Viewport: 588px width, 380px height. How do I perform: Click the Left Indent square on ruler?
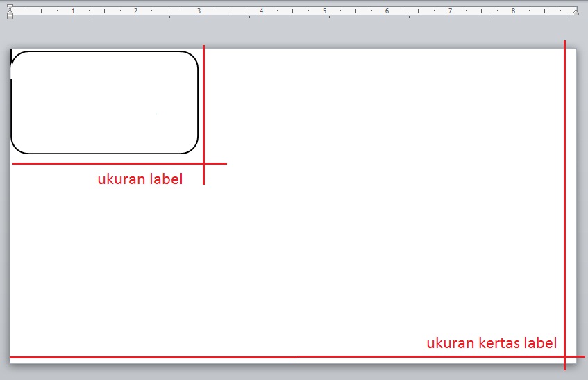10,17
